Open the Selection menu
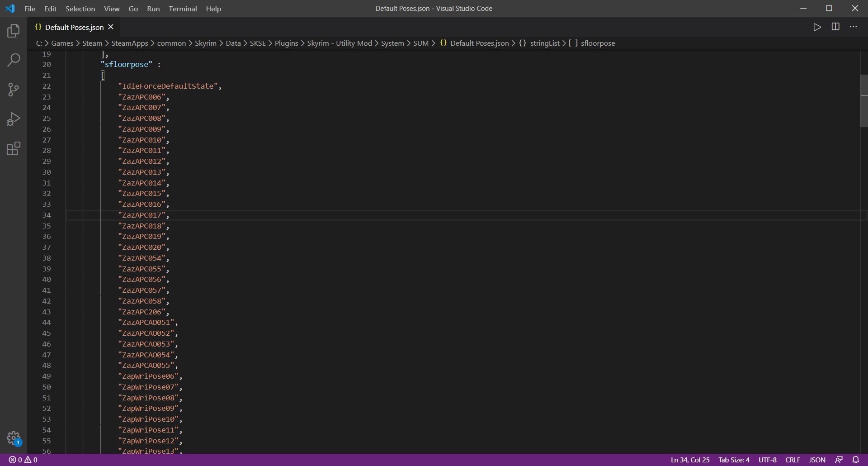Image resolution: width=868 pixels, height=466 pixels. coord(80,9)
